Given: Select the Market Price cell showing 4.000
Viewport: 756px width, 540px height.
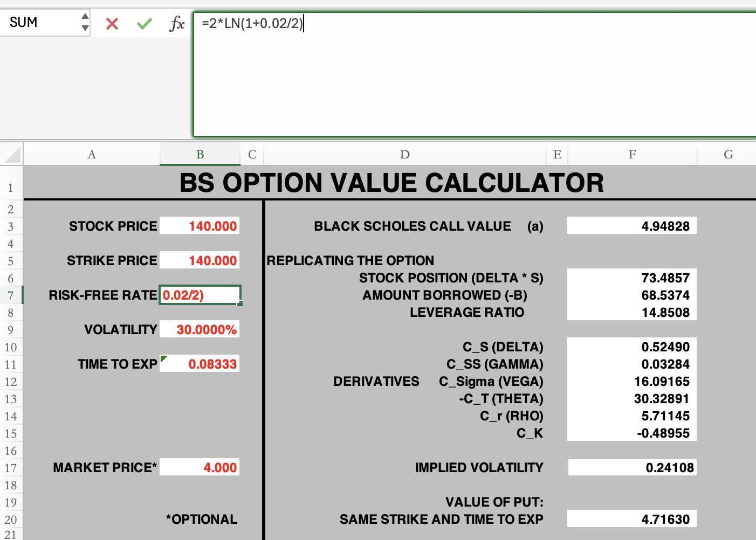Looking at the screenshot, I should 200,467.
